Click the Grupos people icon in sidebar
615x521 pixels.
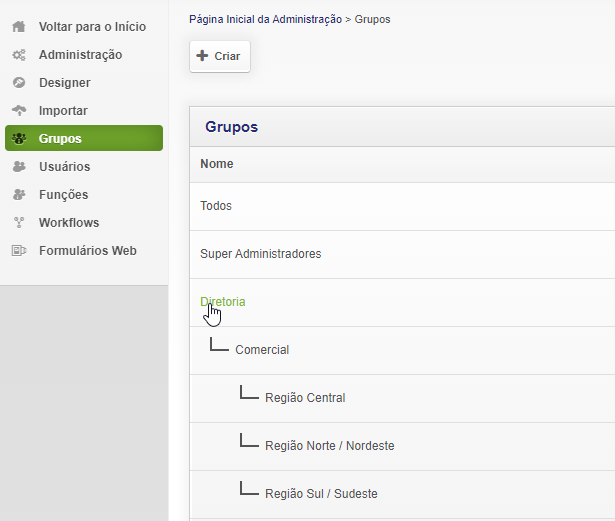pos(19,139)
